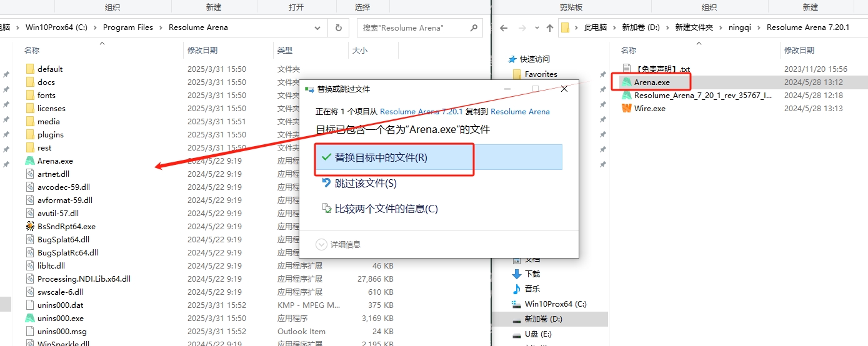868x346 pixels.
Task: Click the unins000.exe icon
Action: tap(30, 318)
